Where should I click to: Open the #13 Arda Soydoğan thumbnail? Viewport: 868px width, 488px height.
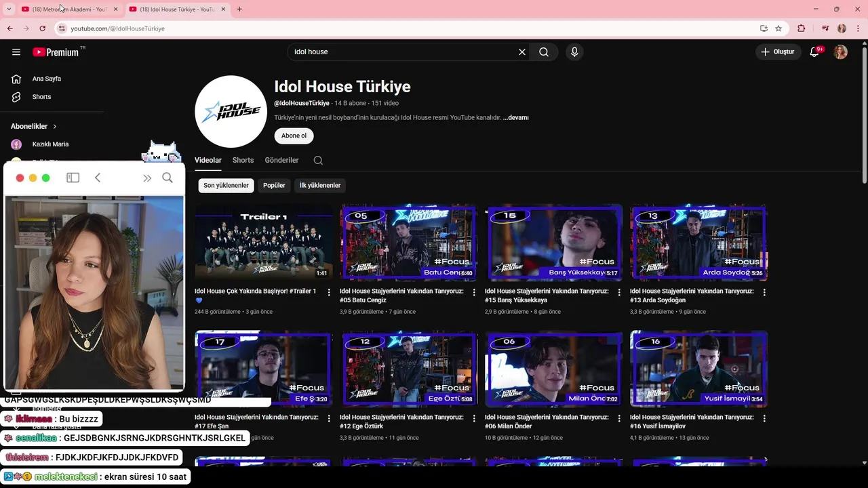(698, 242)
